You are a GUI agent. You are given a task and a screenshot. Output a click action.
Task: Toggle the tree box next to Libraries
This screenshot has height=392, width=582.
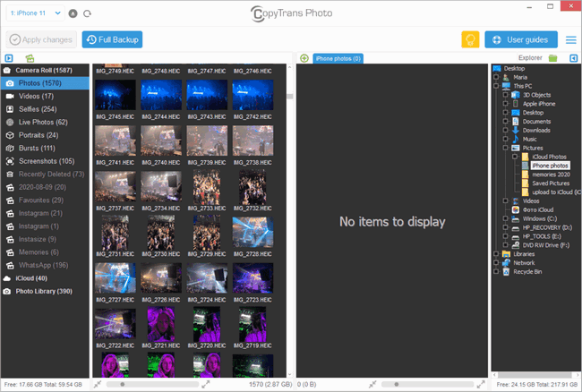coord(496,254)
